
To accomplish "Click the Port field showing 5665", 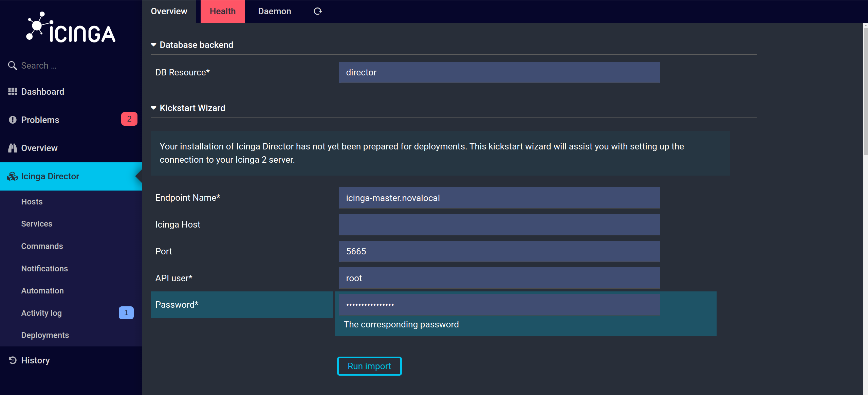I will [x=499, y=251].
